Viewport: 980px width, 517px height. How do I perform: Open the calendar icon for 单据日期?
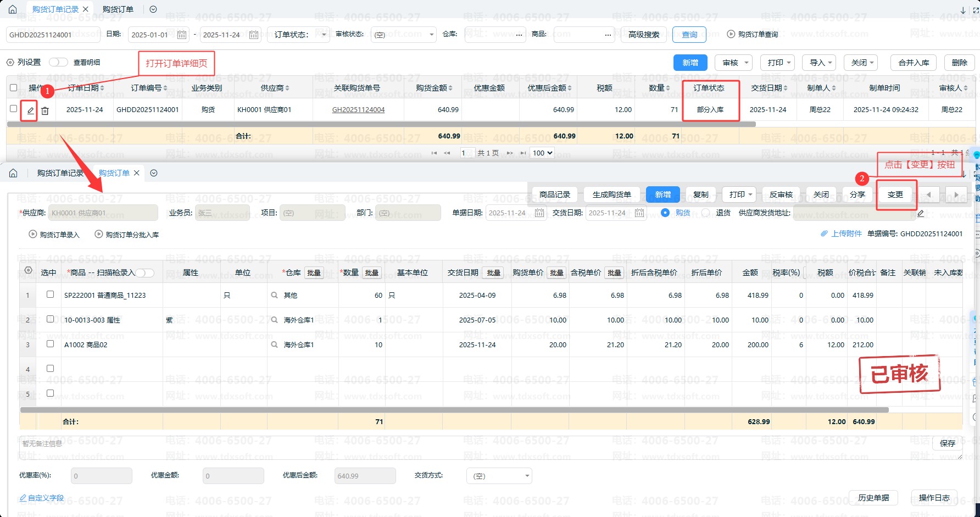[x=539, y=213]
